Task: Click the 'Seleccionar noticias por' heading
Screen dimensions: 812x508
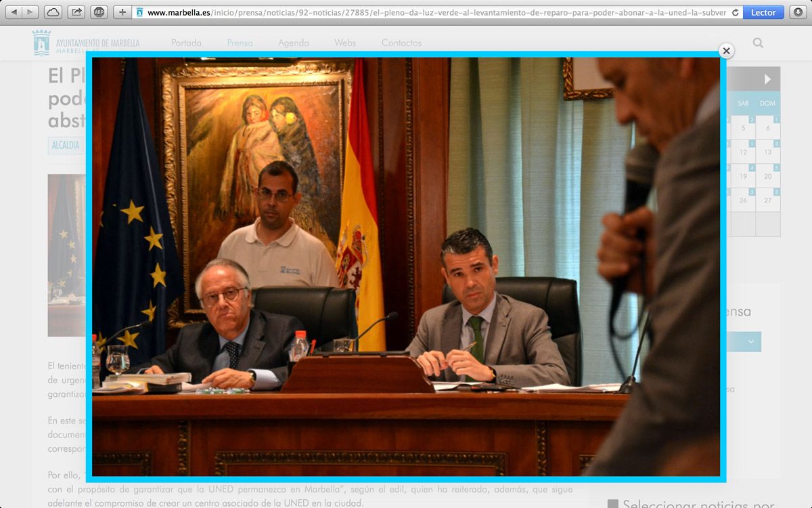Action: (698, 504)
